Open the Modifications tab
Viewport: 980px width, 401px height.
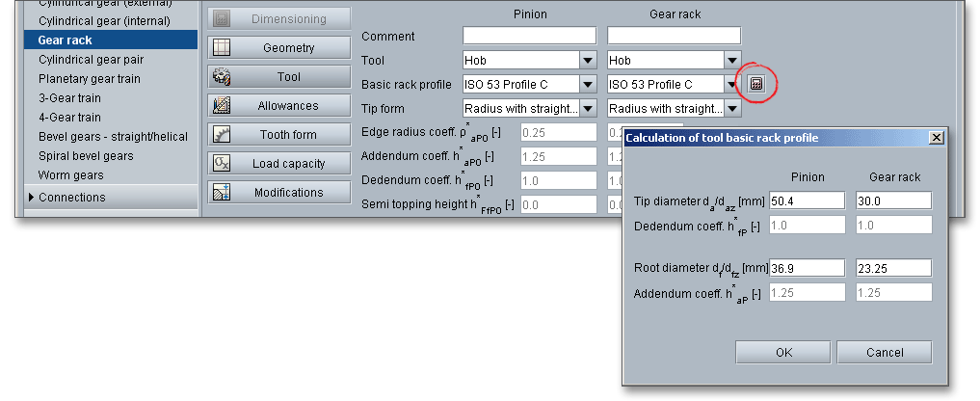pos(278,193)
